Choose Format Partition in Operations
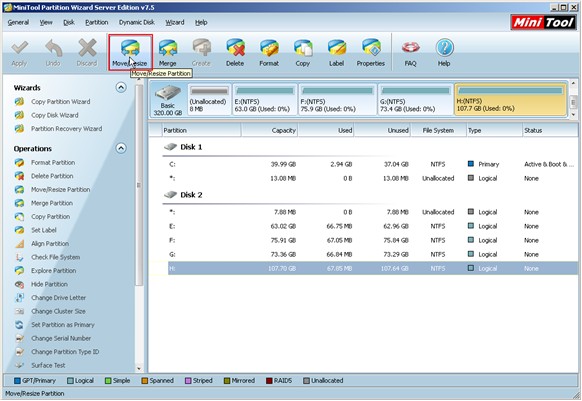Image resolution: width=582 pixels, height=401 pixels. (x=53, y=163)
